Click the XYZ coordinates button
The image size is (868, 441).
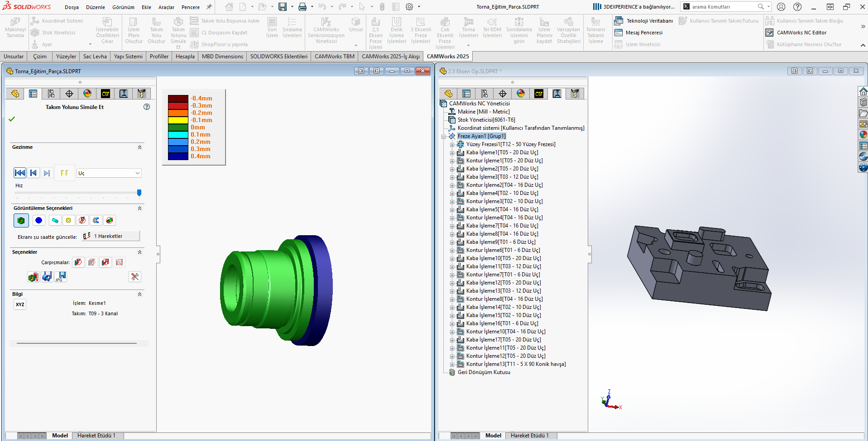click(20, 304)
